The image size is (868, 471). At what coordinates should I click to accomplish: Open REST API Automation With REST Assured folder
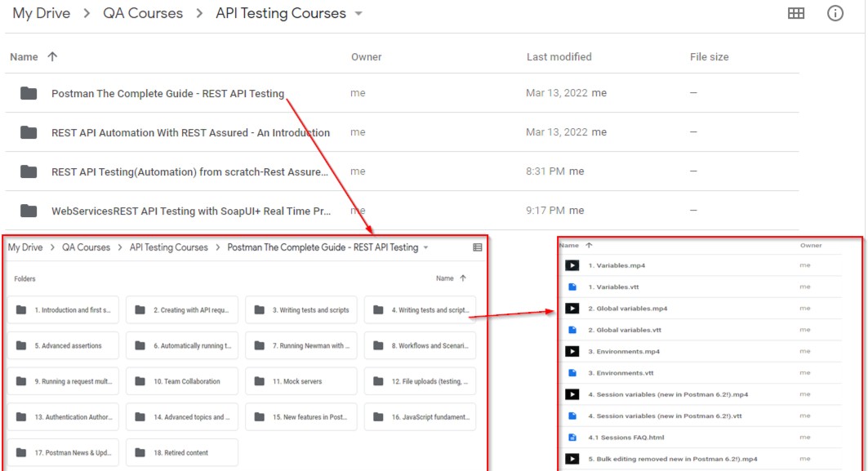tap(402, 132)
